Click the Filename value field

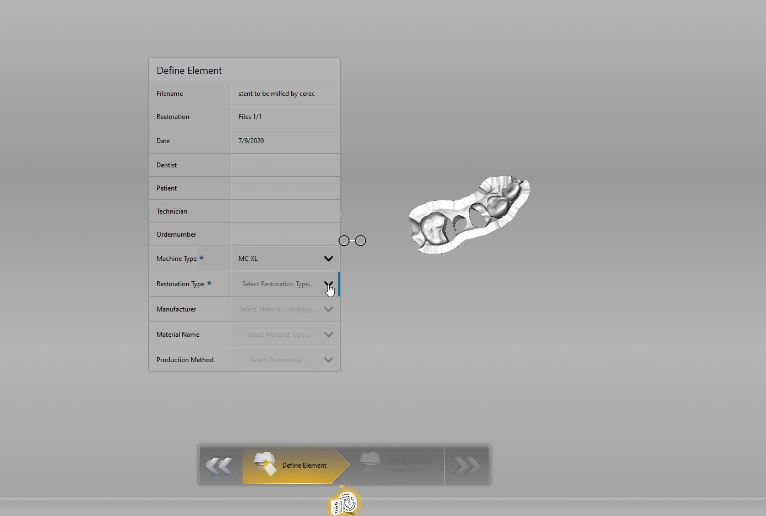click(276, 94)
